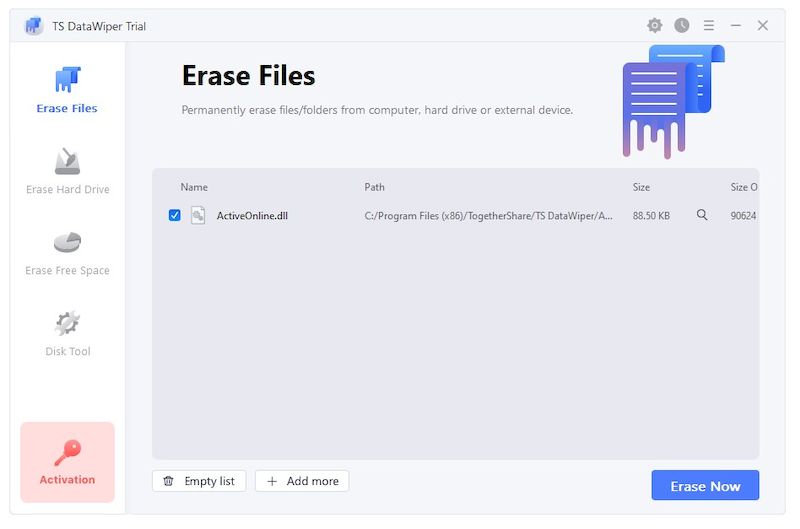Select the ActiveOnline.dll file name

(252, 215)
